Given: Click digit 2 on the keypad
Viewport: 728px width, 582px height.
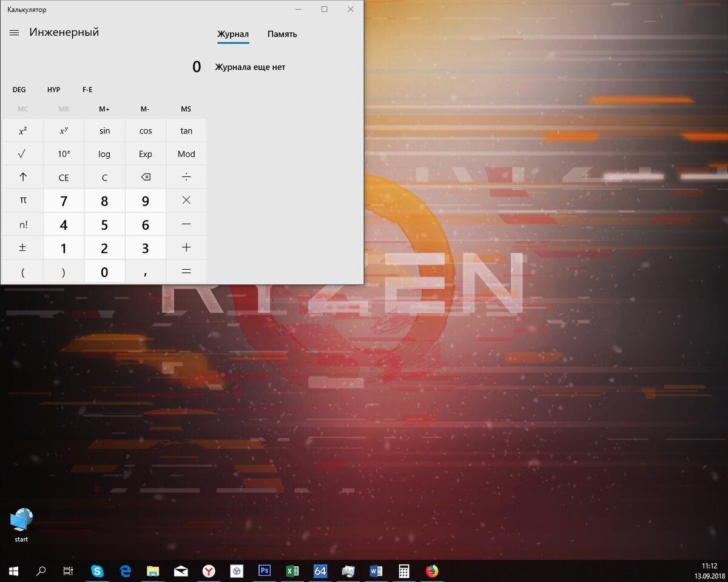Looking at the screenshot, I should click(104, 247).
